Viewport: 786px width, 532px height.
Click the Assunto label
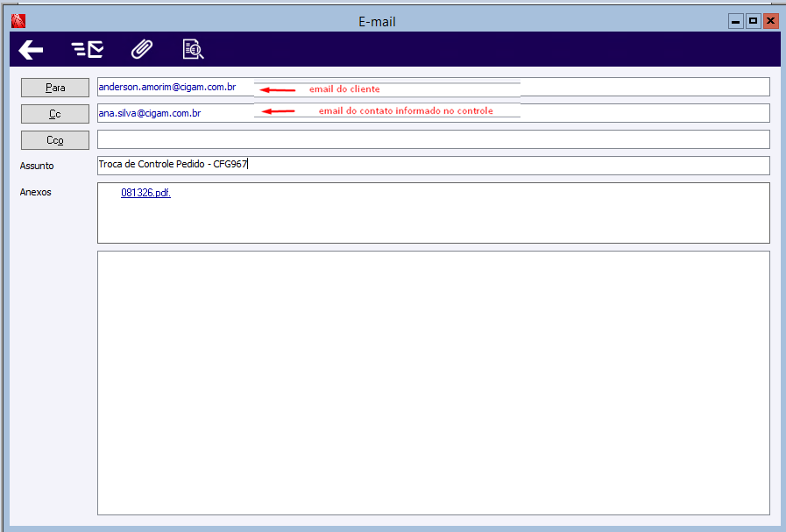coord(37,166)
